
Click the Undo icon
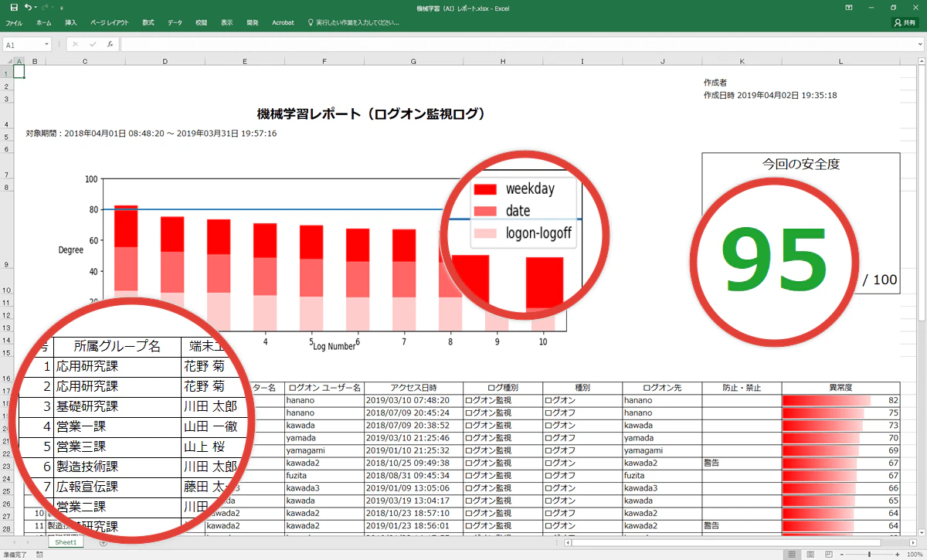point(28,7)
